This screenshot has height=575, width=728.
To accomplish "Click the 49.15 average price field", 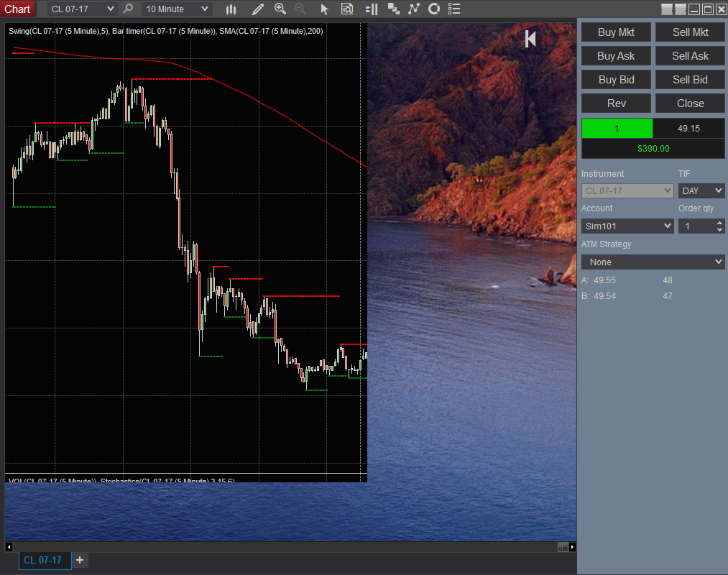I will 688,129.
